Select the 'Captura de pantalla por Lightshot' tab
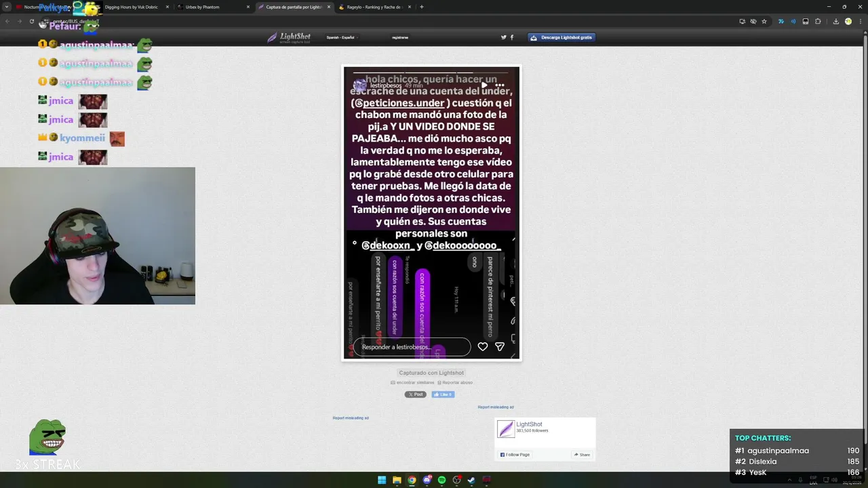This screenshot has height=488, width=868. [x=294, y=7]
